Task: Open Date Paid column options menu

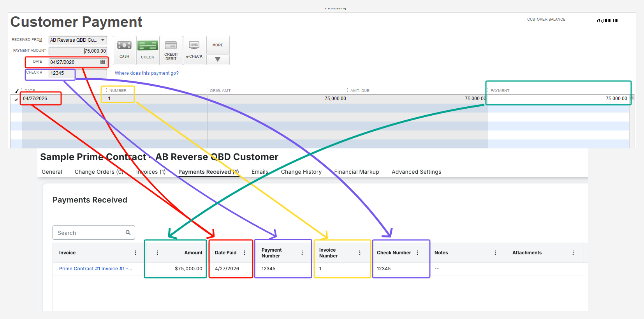Action: point(245,253)
